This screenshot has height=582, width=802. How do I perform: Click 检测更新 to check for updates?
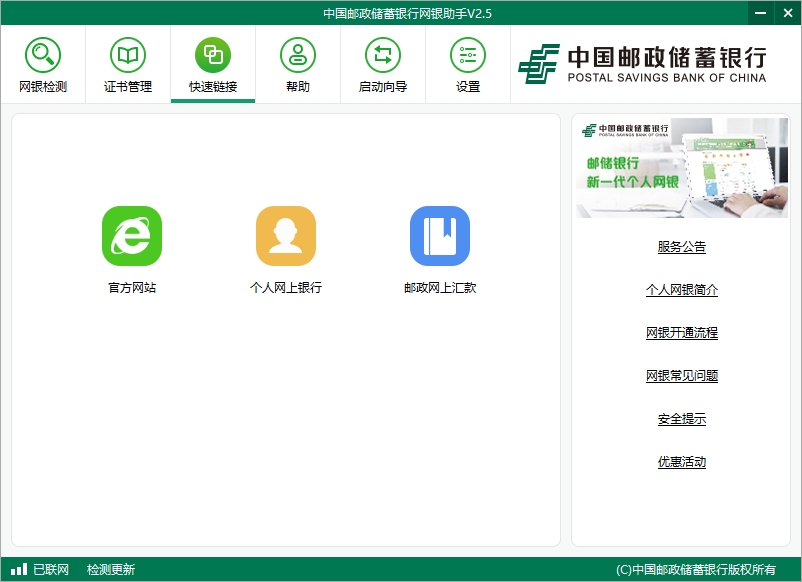(x=110, y=569)
